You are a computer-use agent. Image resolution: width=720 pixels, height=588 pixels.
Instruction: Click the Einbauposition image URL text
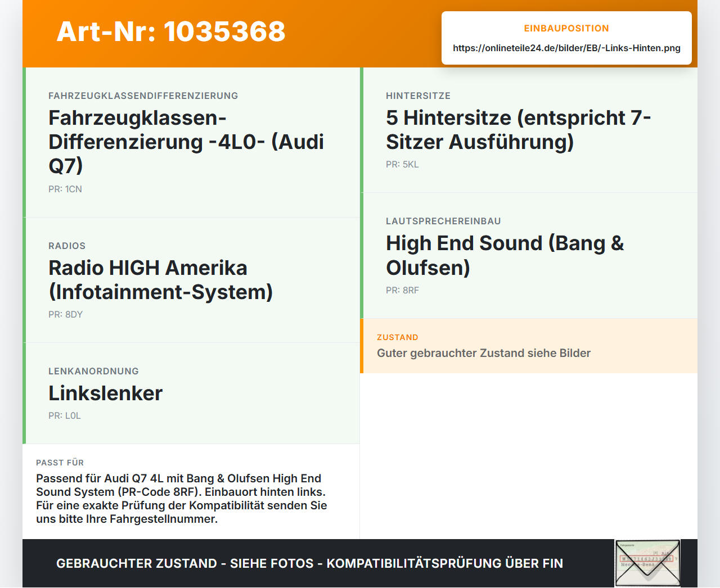tap(566, 48)
